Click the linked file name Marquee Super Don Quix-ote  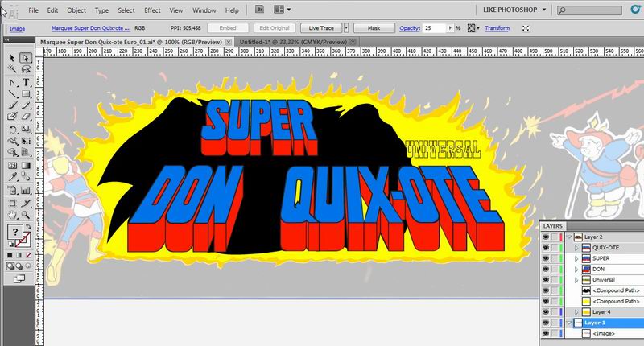pos(90,28)
